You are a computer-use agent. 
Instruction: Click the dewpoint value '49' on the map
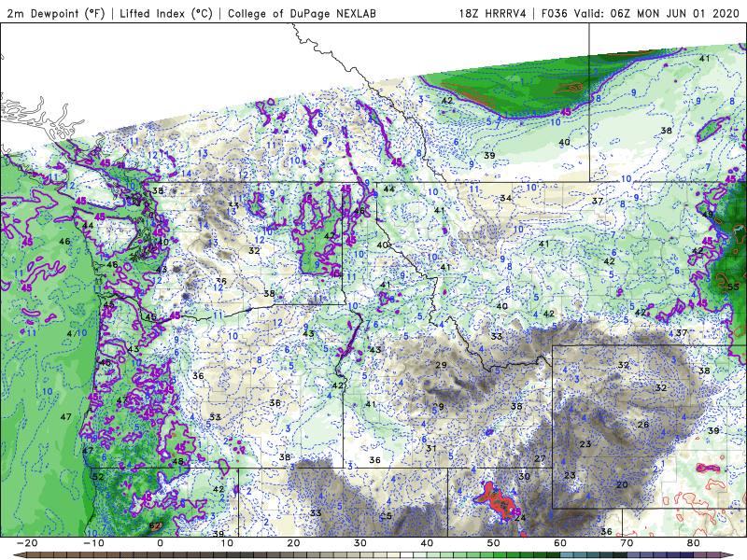(708, 215)
